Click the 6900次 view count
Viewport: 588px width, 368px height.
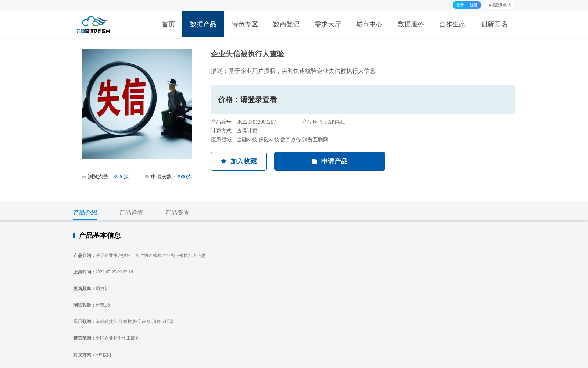121,177
